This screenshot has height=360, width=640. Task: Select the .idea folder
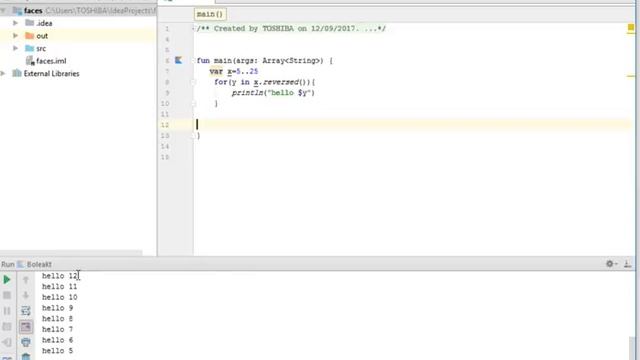[x=44, y=23]
